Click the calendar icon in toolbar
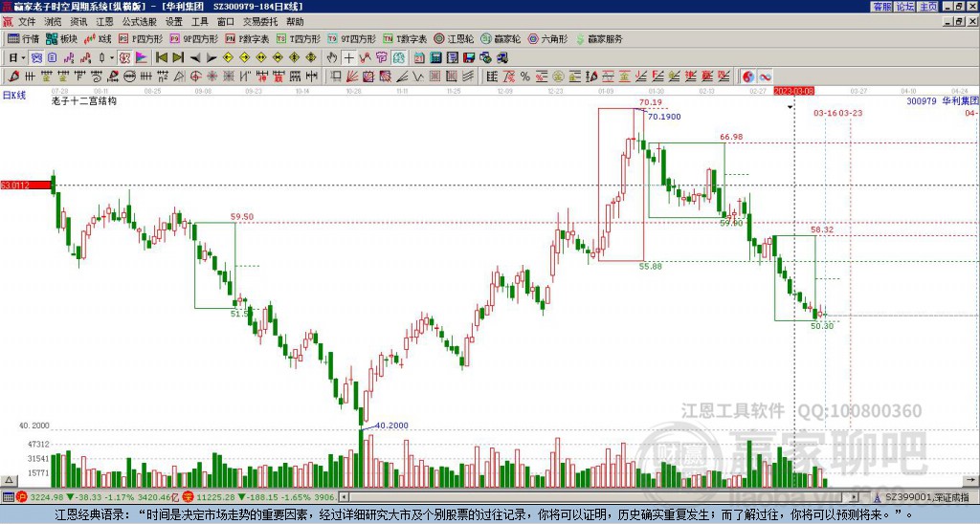 419,57
